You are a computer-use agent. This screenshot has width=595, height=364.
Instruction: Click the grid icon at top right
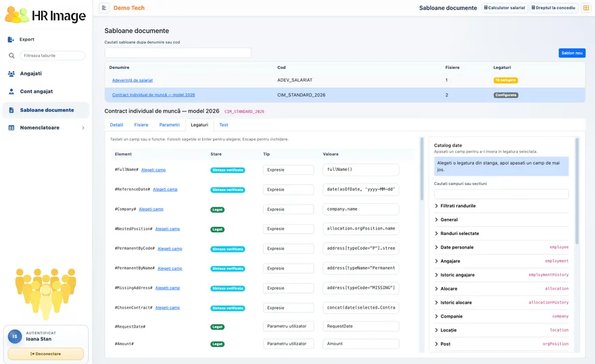586,8
